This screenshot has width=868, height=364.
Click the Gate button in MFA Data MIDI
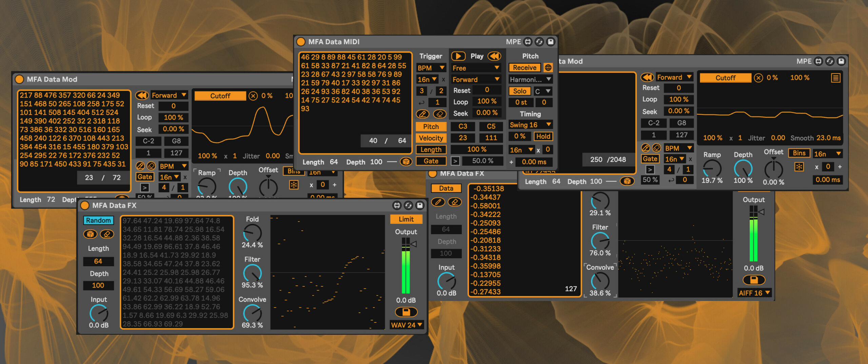pos(431,161)
